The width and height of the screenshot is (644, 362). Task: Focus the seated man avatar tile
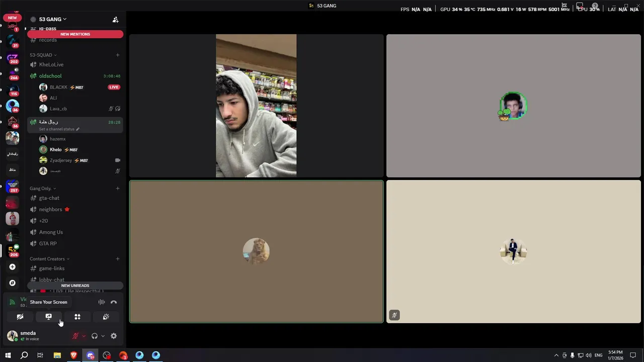(514, 251)
